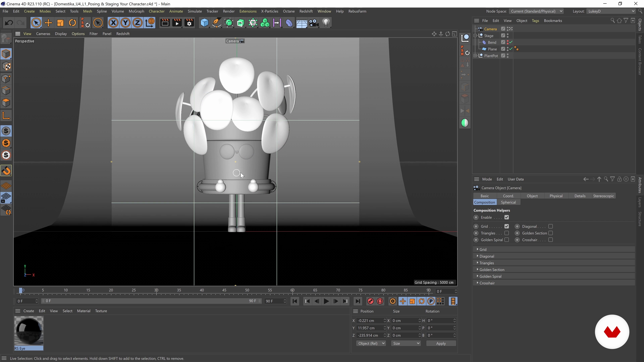Play the animation forwards
Screen dimensions: 644x362
[x=326, y=301]
